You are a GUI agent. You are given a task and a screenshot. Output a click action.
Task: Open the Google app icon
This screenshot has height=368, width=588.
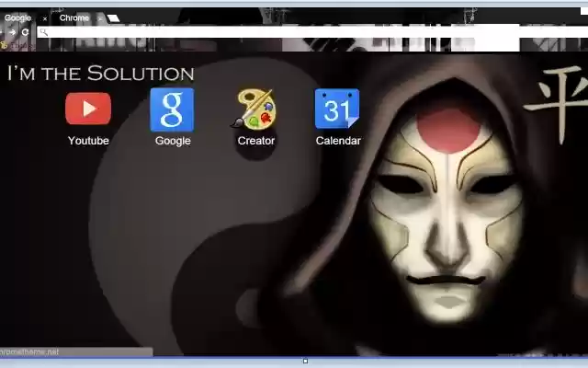click(x=172, y=109)
